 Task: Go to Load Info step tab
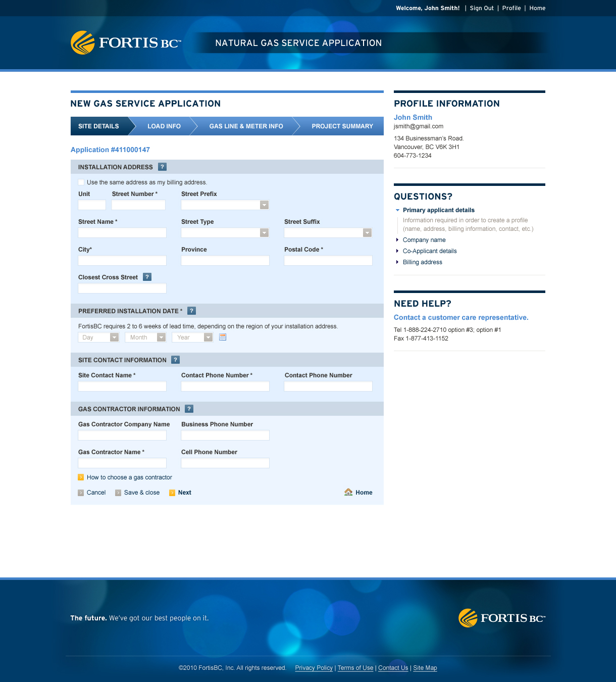point(164,126)
